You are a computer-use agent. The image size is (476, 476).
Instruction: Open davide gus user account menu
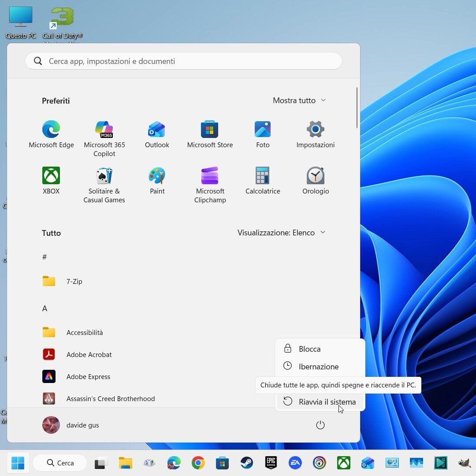point(71,425)
